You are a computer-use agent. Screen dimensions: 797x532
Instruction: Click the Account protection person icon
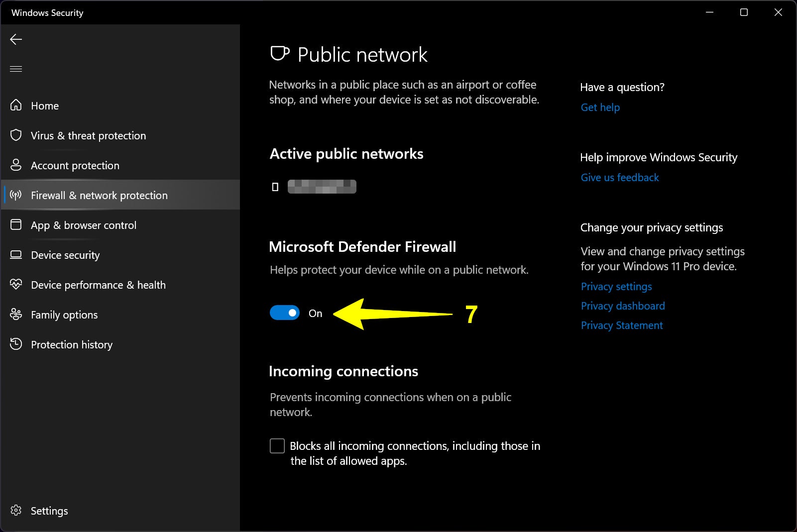tap(15, 165)
